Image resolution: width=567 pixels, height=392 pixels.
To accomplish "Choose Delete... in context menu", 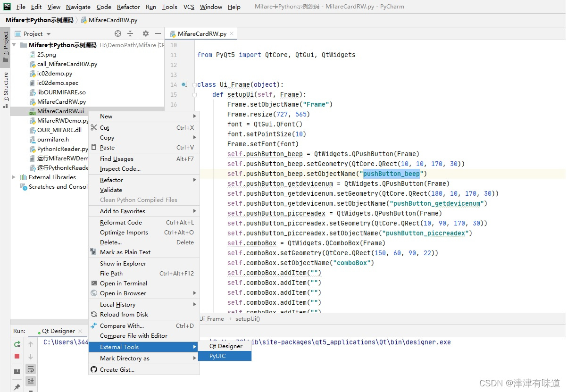I will tap(144, 242).
